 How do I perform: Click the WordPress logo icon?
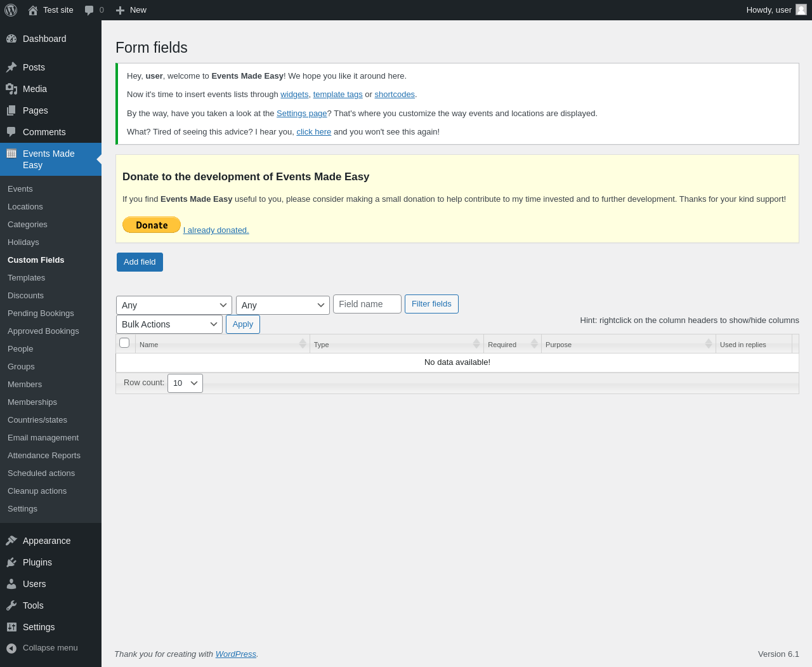coord(11,10)
